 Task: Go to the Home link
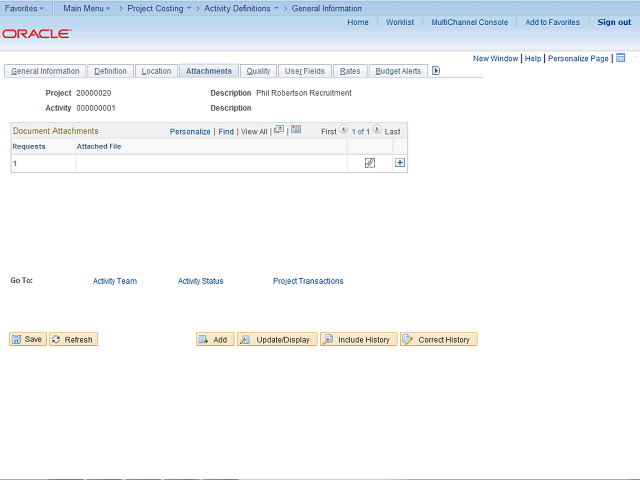(x=358, y=22)
